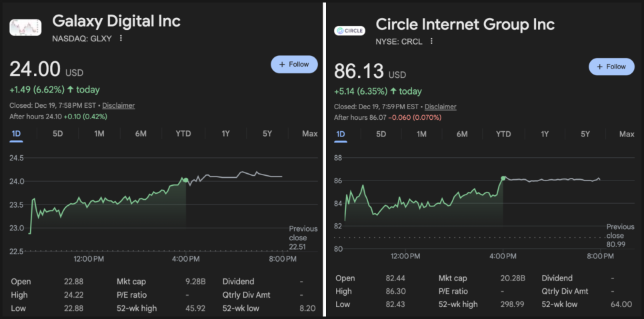Viewport: 644px width, 319px height.
Task: Show 6M range for Galaxy Digital
Action: click(x=141, y=134)
